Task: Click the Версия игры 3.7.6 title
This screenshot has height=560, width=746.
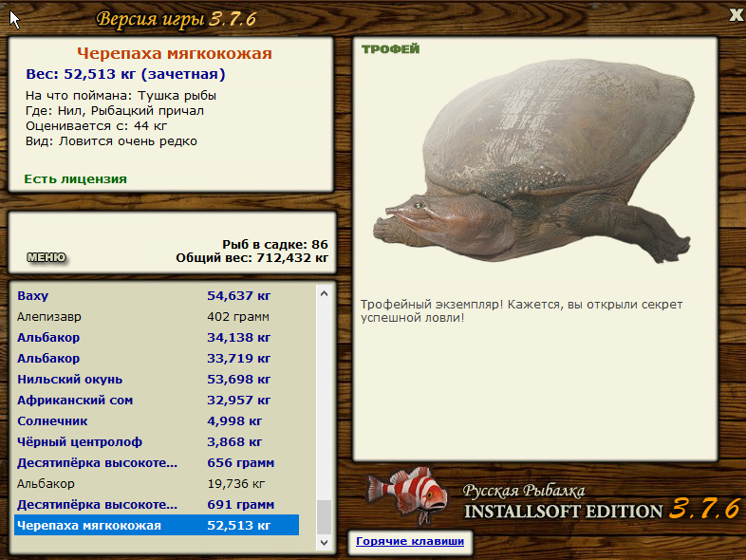Action: pos(176,19)
